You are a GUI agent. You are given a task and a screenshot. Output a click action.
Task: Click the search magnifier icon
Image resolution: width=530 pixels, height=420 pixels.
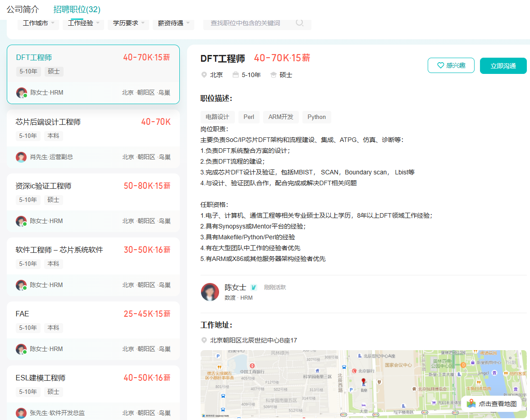pyautogui.click(x=299, y=23)
